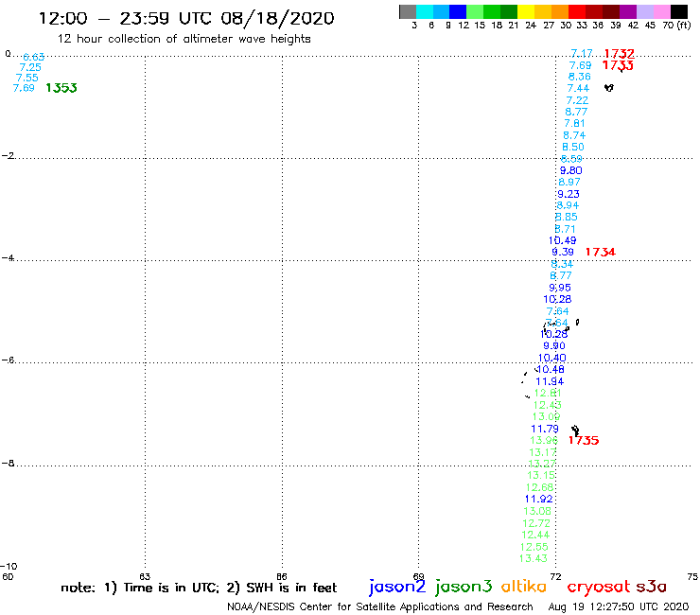Click the NOAA/NESDIS Center credit line
The image size is (700, 615).
380,607
